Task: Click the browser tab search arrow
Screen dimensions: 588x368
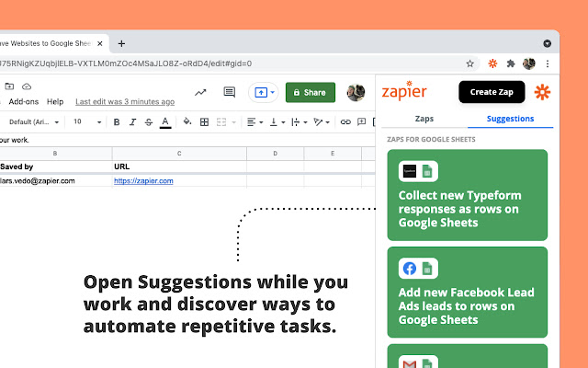Action: tap(548, 43)
